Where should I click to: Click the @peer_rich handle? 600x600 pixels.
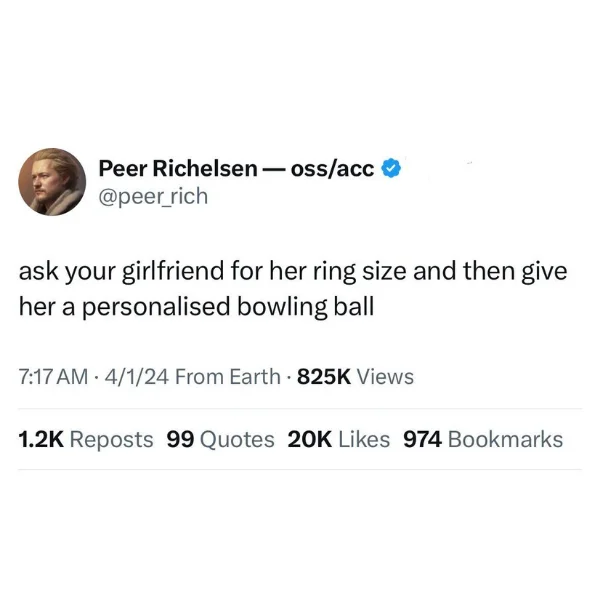[x=153, y=197]
